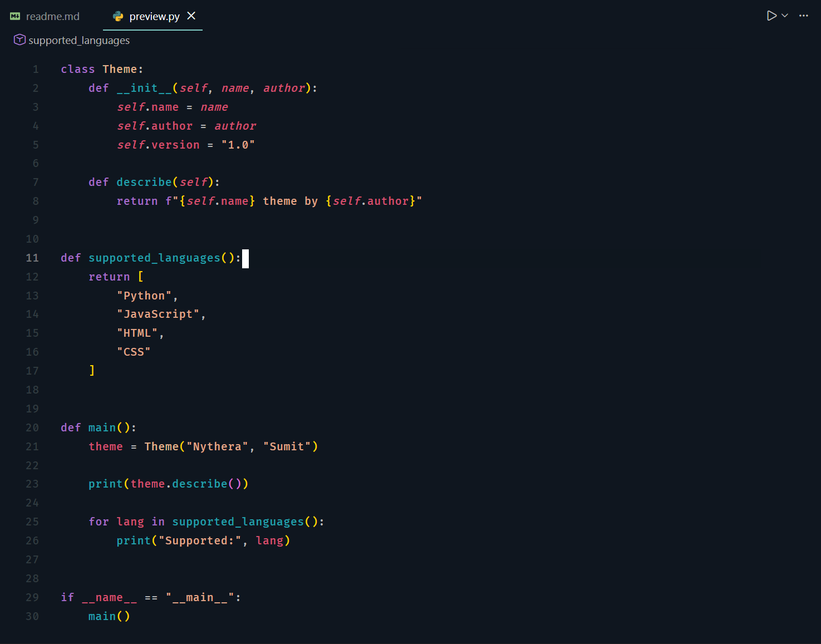
Task: Run the preview.py file with the play icon
Action: (x=770, y=15)
